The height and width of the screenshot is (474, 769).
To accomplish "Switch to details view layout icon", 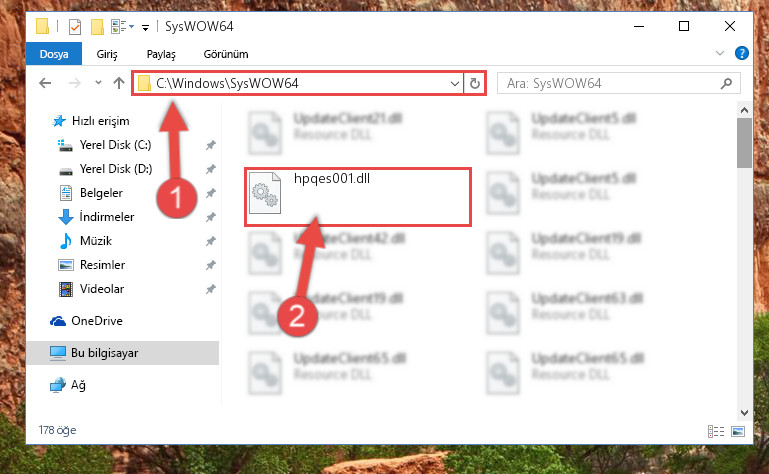I will tap(716, 431).
